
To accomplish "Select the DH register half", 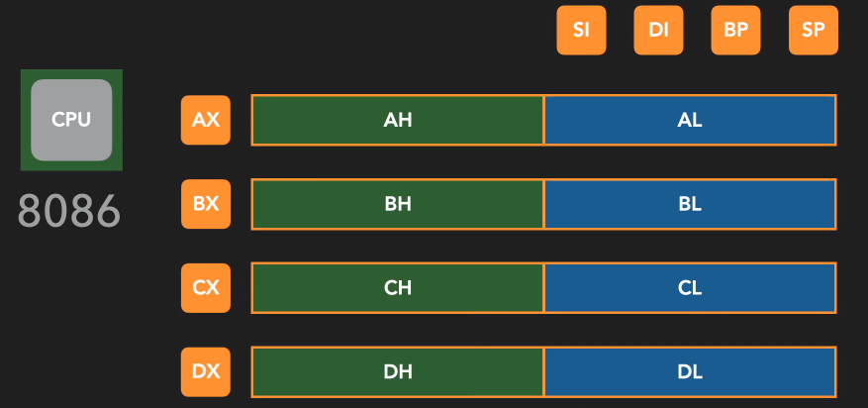I will pos(398,372).
